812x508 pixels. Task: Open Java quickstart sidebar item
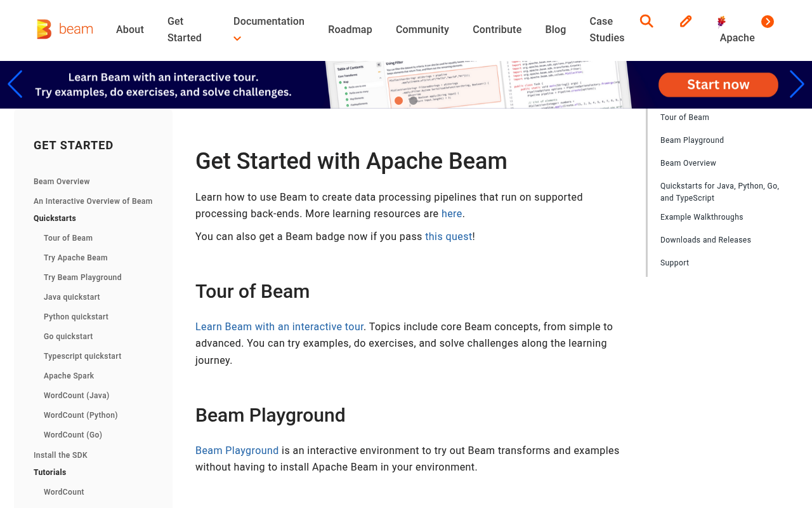[x=72, y=297]
